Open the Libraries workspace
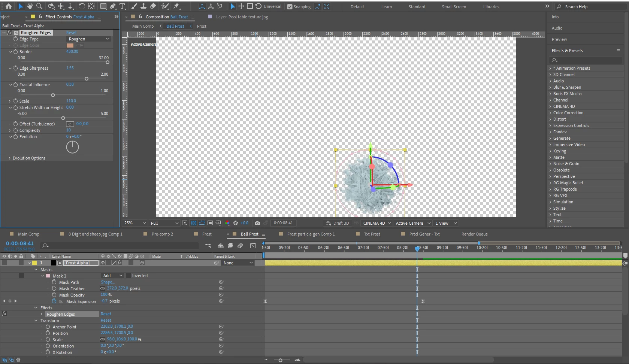 (x=491, y=7)
